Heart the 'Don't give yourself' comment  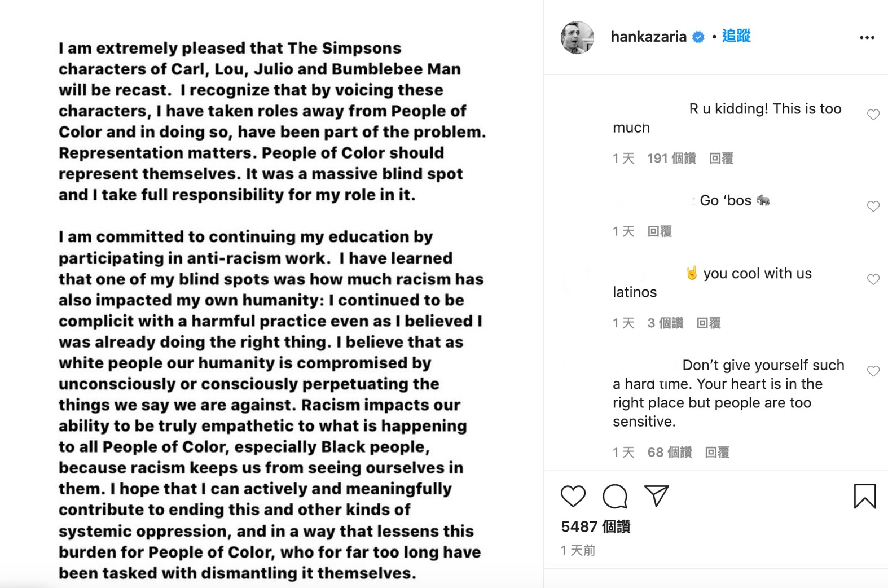(x=873, y=371)
